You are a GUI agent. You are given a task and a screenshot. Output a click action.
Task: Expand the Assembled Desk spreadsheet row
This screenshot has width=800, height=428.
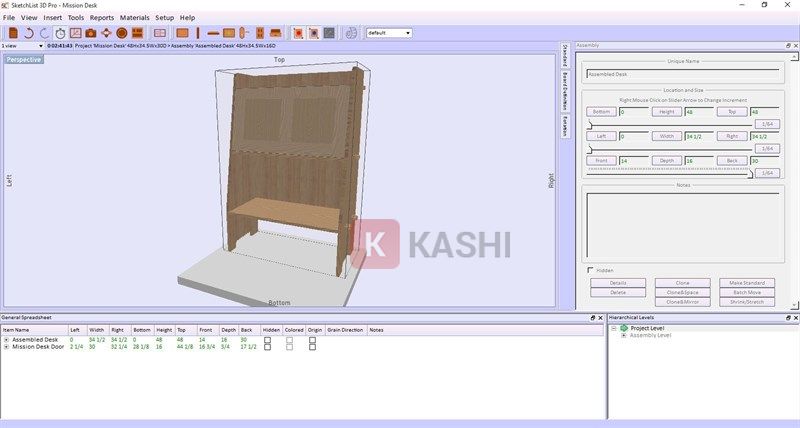pyautogui.click(x=6, y=340)
